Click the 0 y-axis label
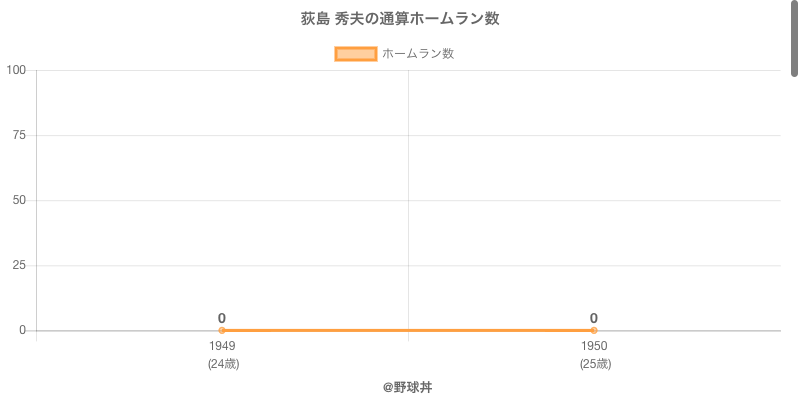The width and height of the screenshot is (800, 400). (x=23, y=331)
